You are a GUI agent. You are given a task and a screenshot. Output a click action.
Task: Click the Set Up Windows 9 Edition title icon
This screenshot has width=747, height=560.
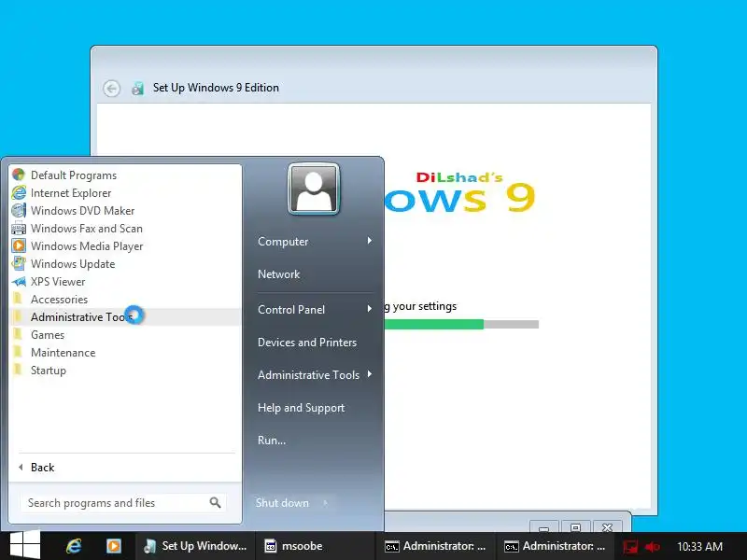(x=137, y=88)
